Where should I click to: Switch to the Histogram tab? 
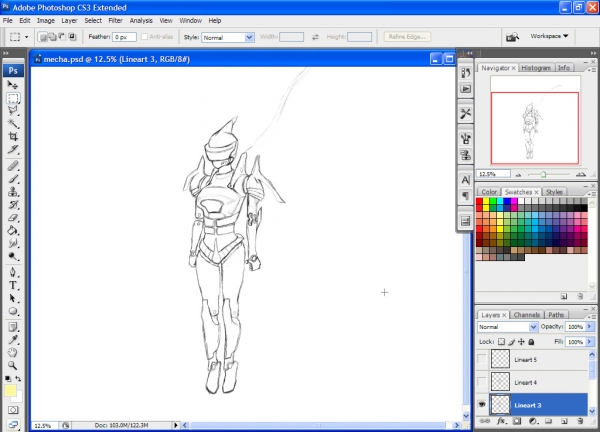pos(536,68)
